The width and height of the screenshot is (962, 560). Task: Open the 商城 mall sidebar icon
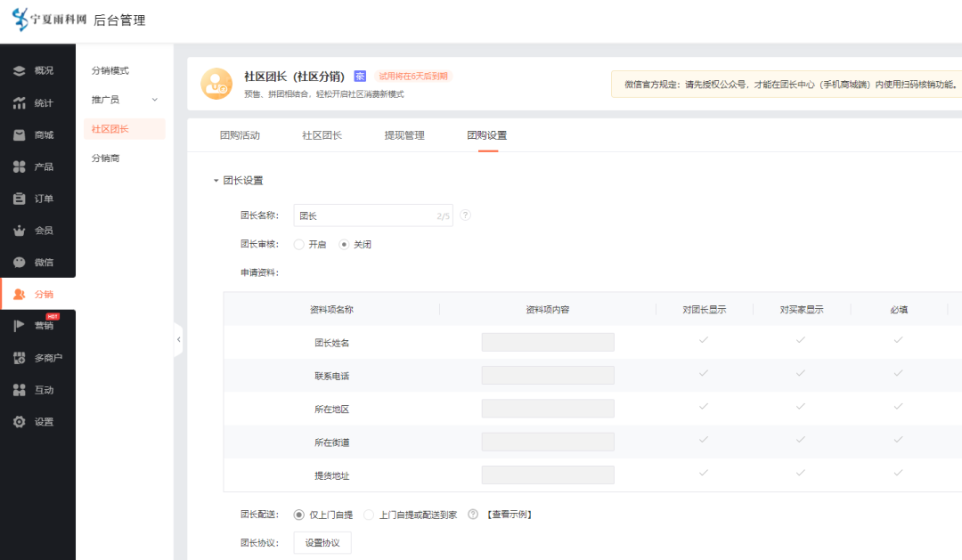click(x=19, y=134)
